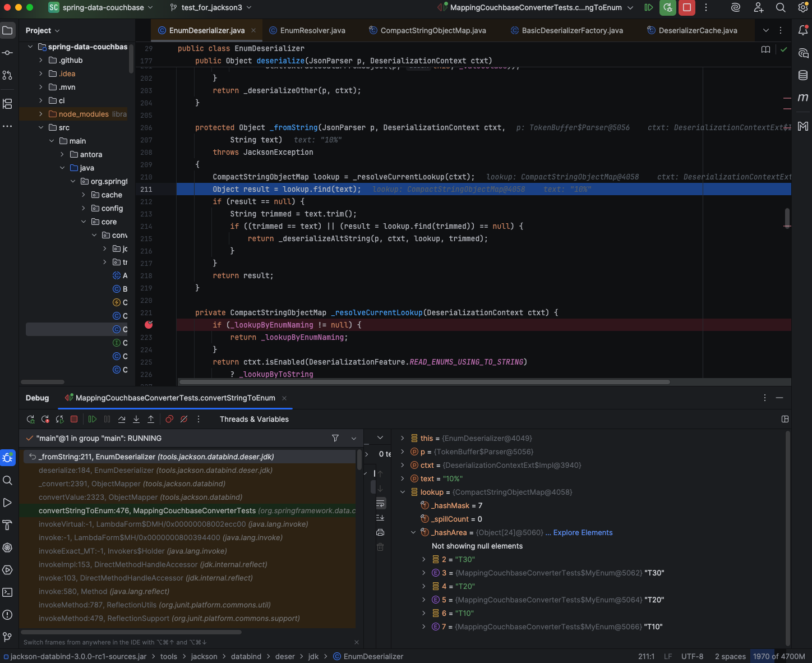Select the convertStringToEnum:476 stack frame
812x663 pixels.
click(190, 510)
